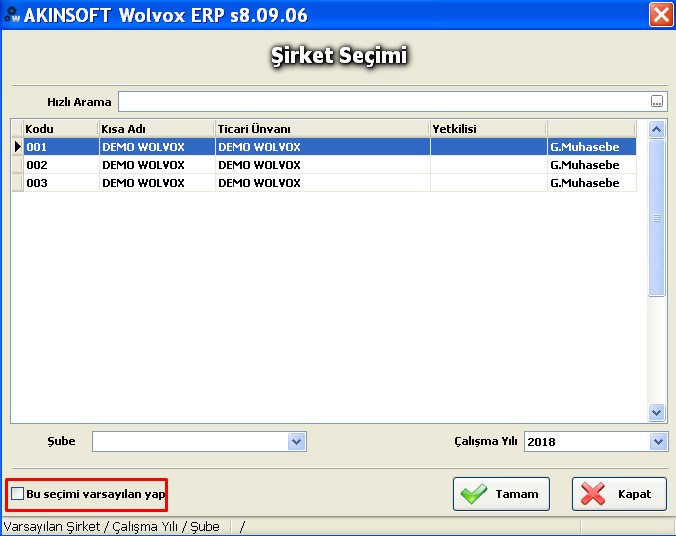
Task: Click Kısa Adı DEMO WOLVOX in row 001
Action: click(x=157, y=147)
